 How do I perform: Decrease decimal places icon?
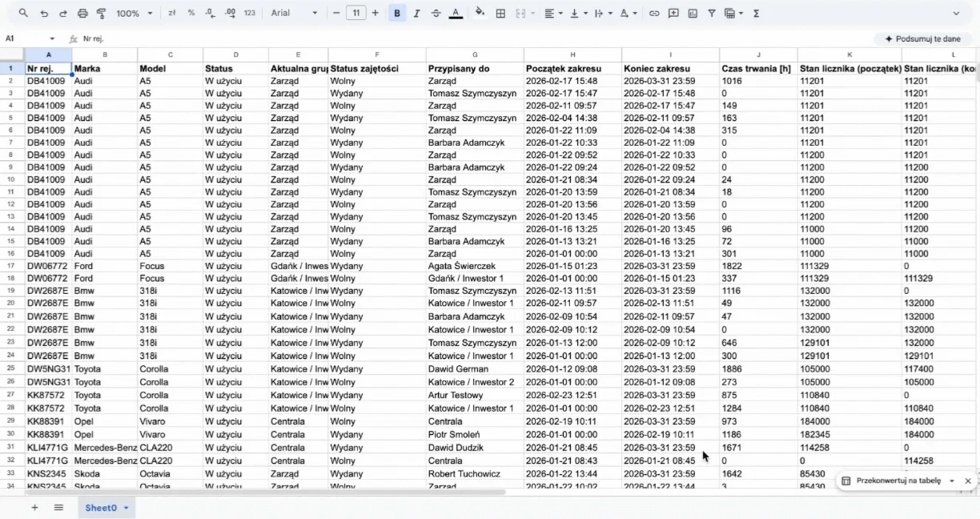tap(210, 13)
